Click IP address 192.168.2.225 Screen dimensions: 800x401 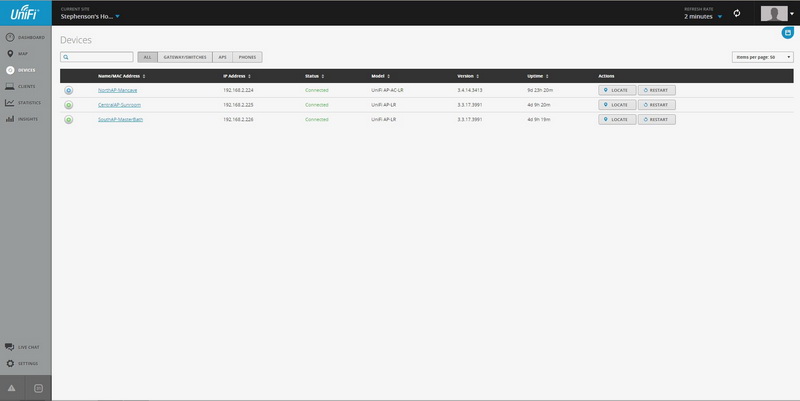(x=238, y=105)
